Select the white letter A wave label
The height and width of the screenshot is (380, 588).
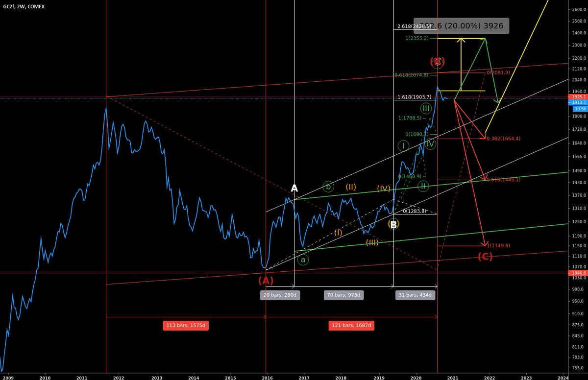[294, 188]
